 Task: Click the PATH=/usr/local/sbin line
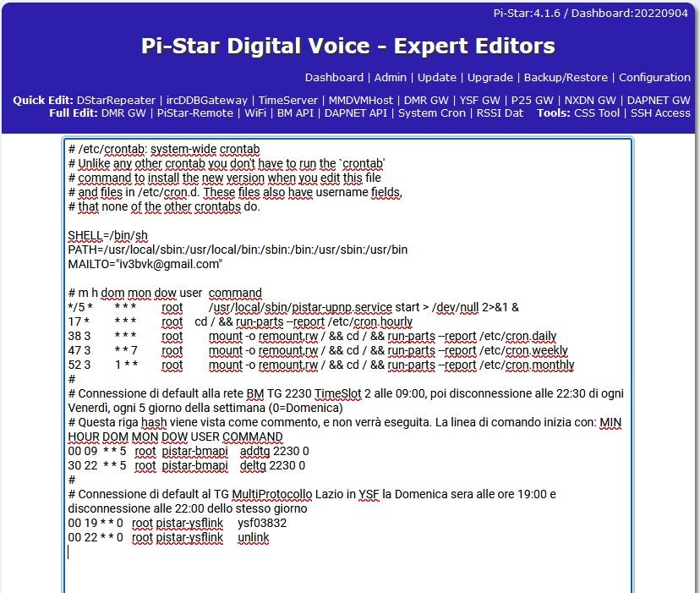pos(238,250)
